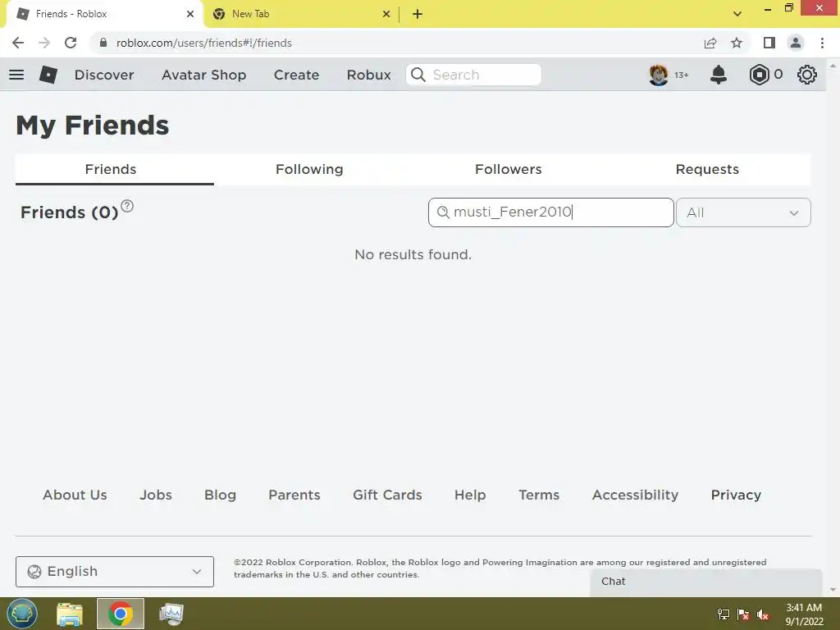Open the settings gear icon
840x630 pixels.
(807, 75)
